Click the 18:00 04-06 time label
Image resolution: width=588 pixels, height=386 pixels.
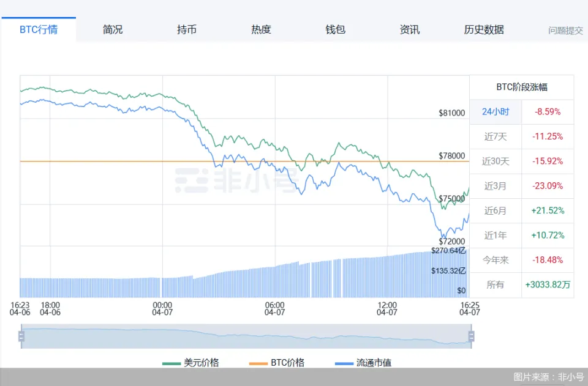[50, 309]
